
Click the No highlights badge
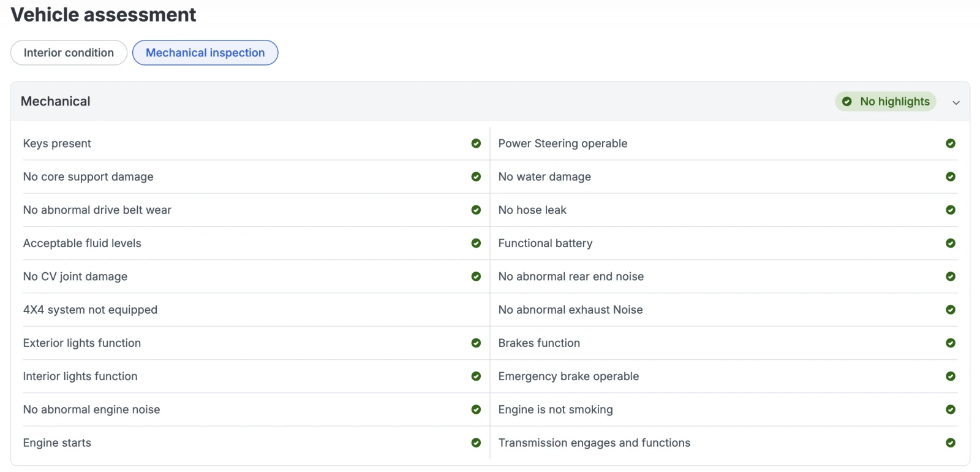(x=886, y=102)
